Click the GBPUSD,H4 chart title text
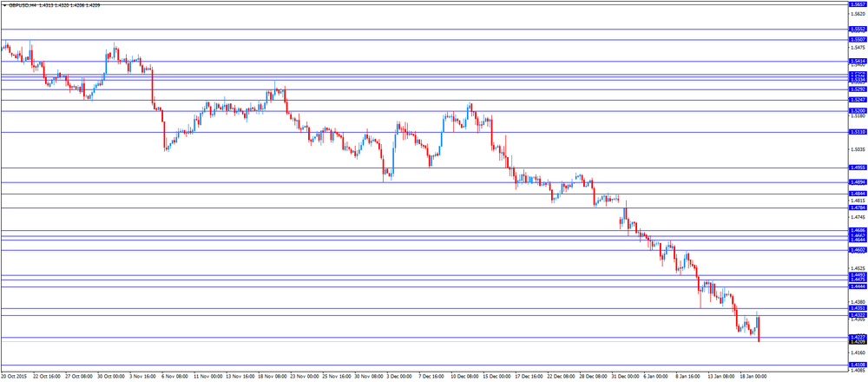Screen dimensions: 868x382 23,5
